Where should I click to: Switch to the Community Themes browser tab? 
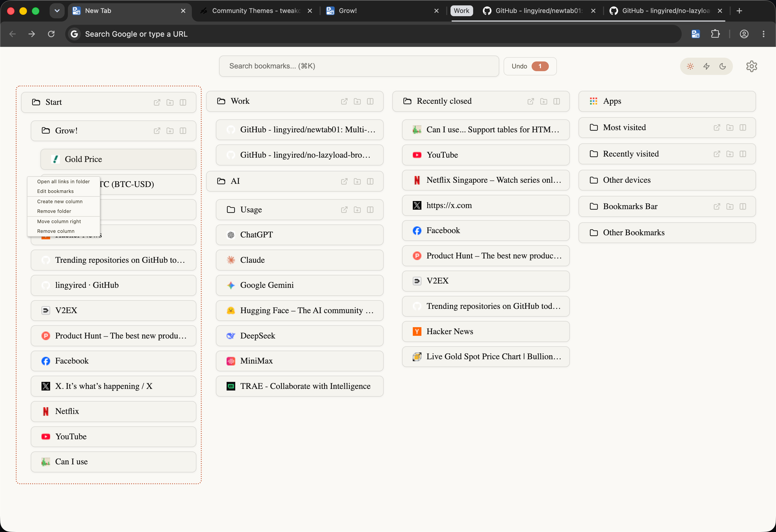(256, 11)
